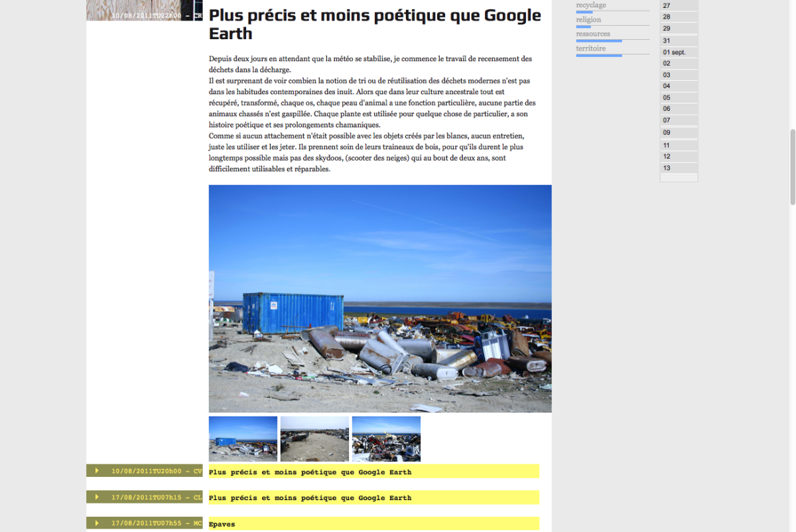Jump to '01 sept.' in date list
The height and width of the screenshot is (532, 796).
click(674, 52)
